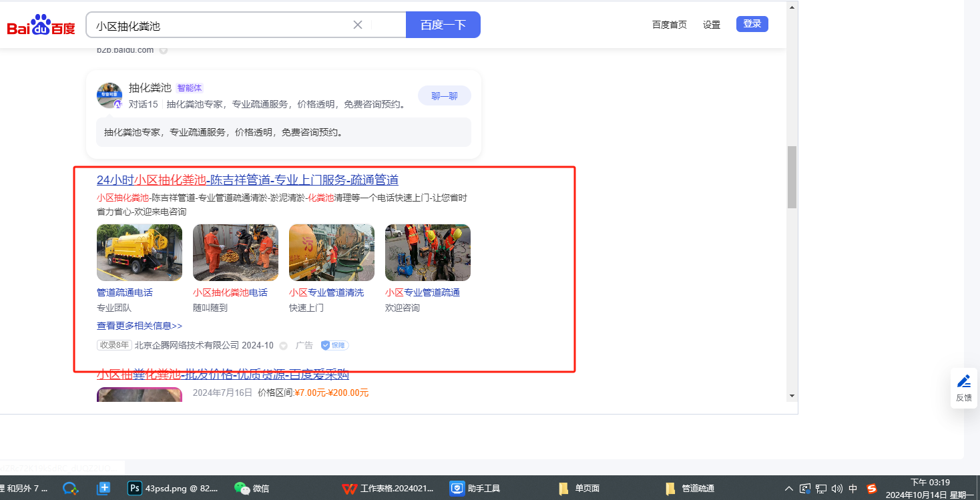Open Photoshop 43psd.png from taskbar
Image resolution: width=980 pixels, height=500 pixels.
click(174, 488)
